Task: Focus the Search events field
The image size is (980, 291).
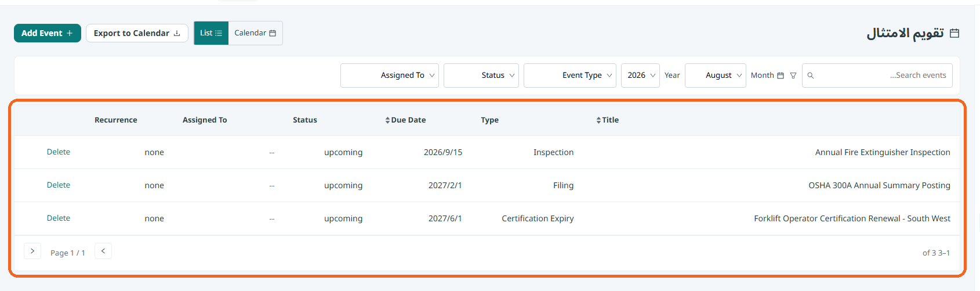Action: pyautogui.click(x=877, y=76)
